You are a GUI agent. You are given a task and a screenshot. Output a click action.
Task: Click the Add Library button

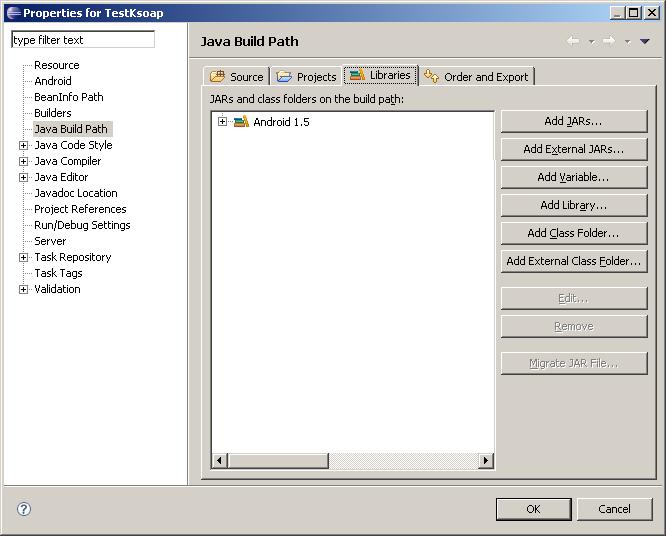pyautogui.click(x=574, y=205)
